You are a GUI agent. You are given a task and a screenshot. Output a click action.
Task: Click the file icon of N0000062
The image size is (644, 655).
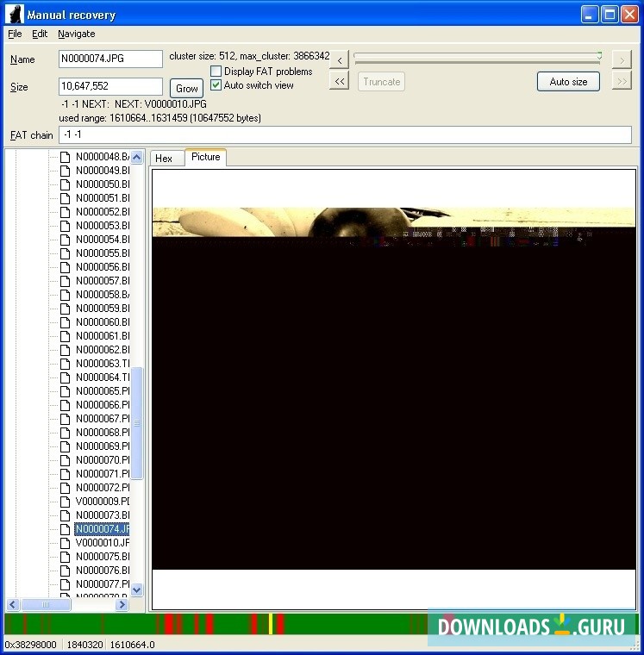click(65, 350)
